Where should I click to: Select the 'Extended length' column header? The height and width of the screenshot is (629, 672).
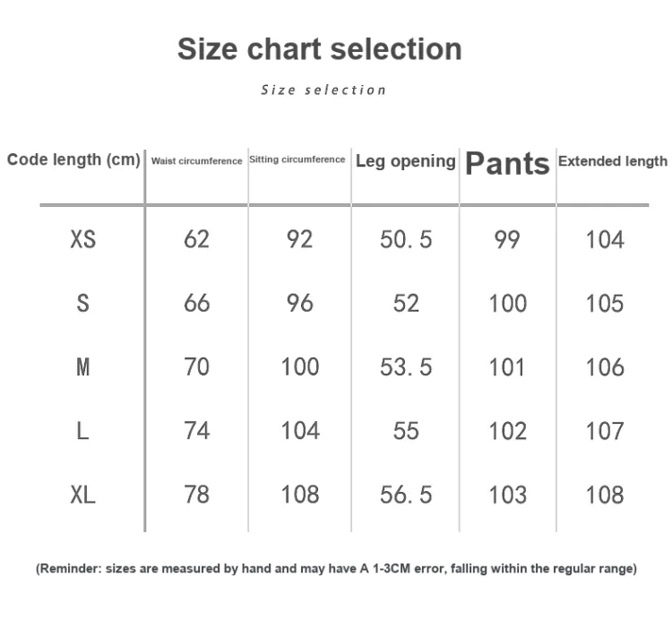(x=613, y=161)
